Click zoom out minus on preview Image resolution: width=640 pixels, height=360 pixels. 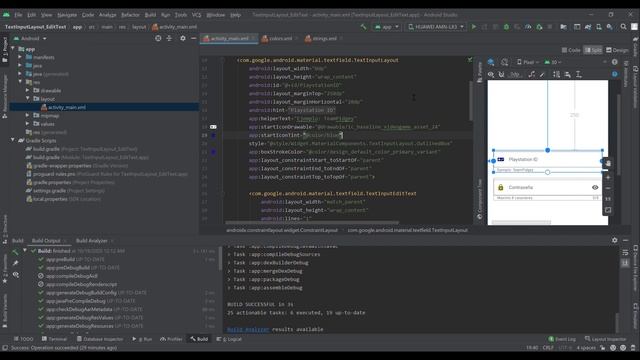coord(608,188)
